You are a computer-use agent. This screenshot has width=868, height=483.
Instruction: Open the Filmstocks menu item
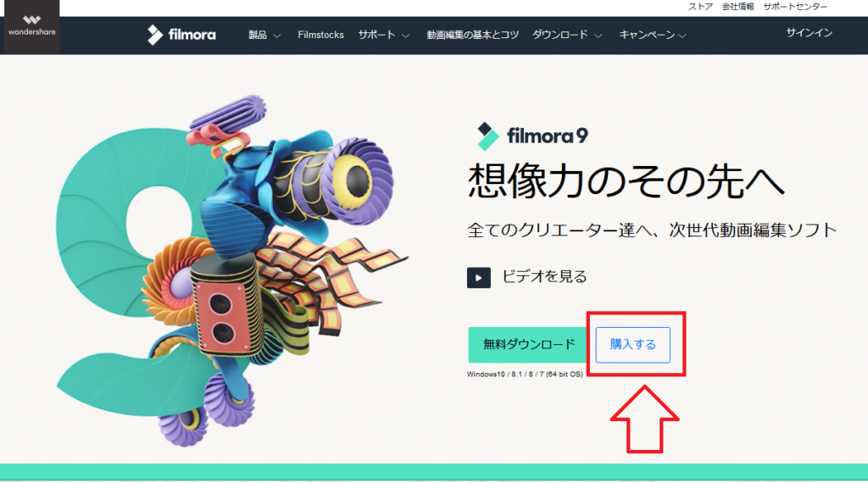(x=320, y=35)
